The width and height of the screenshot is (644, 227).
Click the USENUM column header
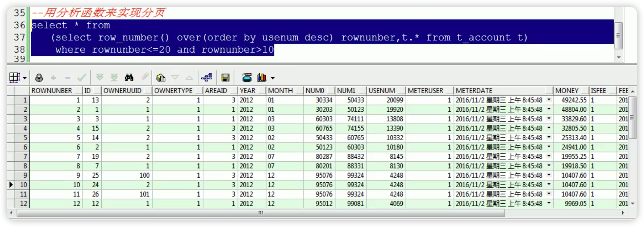click(x=382, y=91)
